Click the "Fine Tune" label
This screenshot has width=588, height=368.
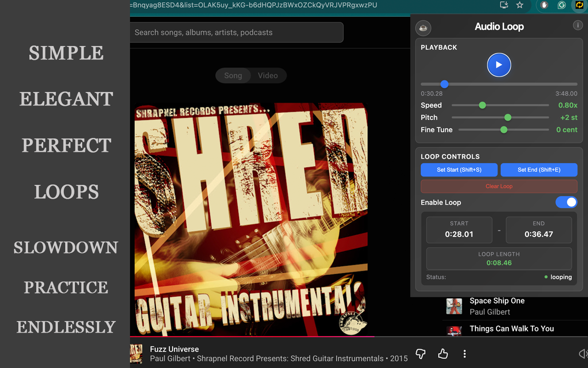click(436, 130)
